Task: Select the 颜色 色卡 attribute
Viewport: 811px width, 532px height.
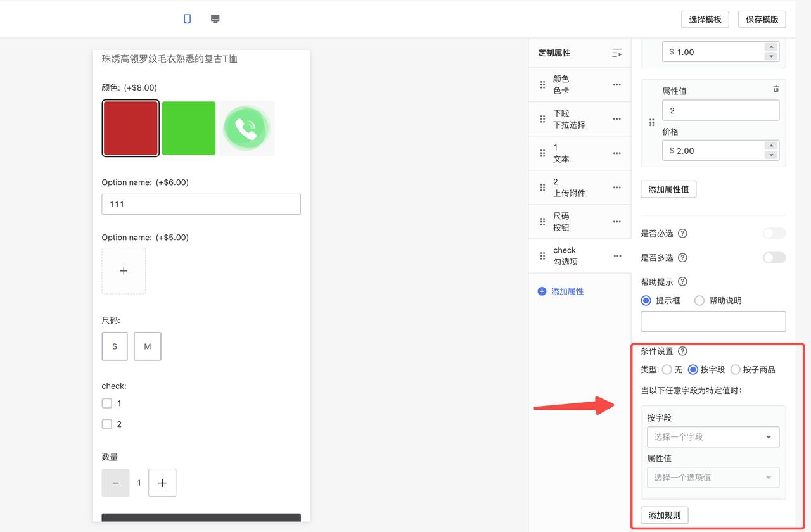Action: pyautogui.click(x=580, y=85)
